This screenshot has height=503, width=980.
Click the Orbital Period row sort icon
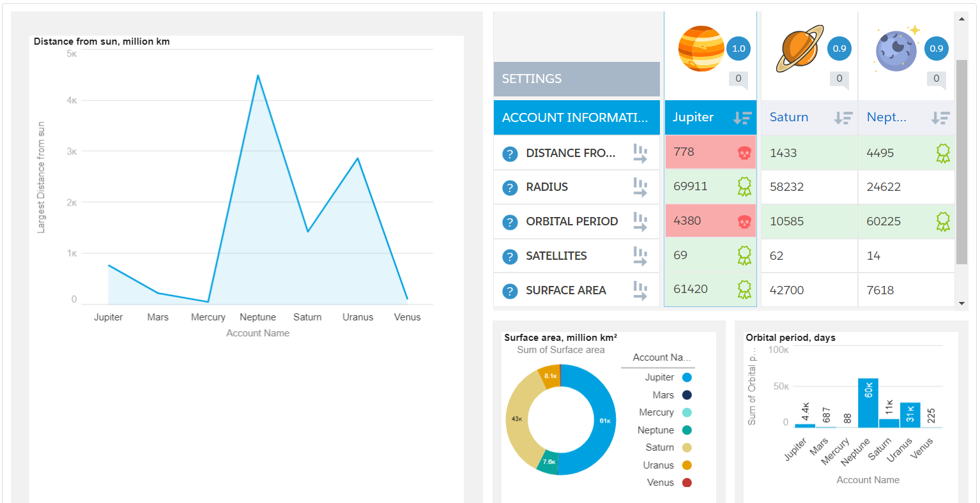pyautogui.click(x=640, y=221)
